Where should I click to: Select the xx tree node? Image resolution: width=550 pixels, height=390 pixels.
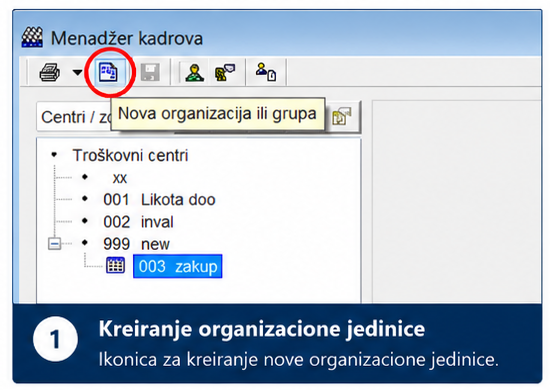tap(120, 178)
